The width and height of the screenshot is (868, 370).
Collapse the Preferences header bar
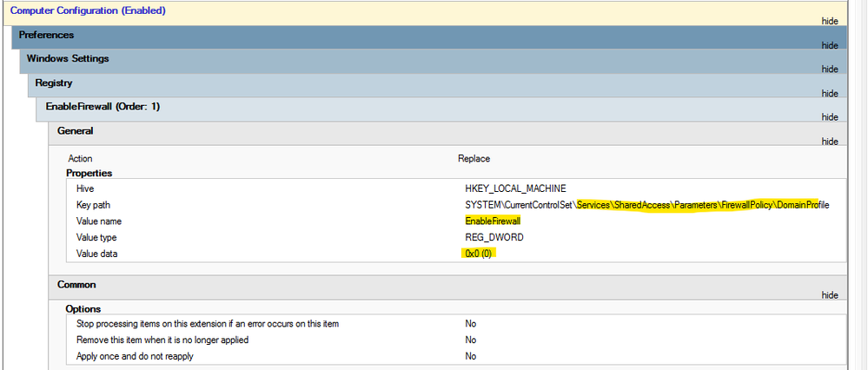click(x=429, y=37)
